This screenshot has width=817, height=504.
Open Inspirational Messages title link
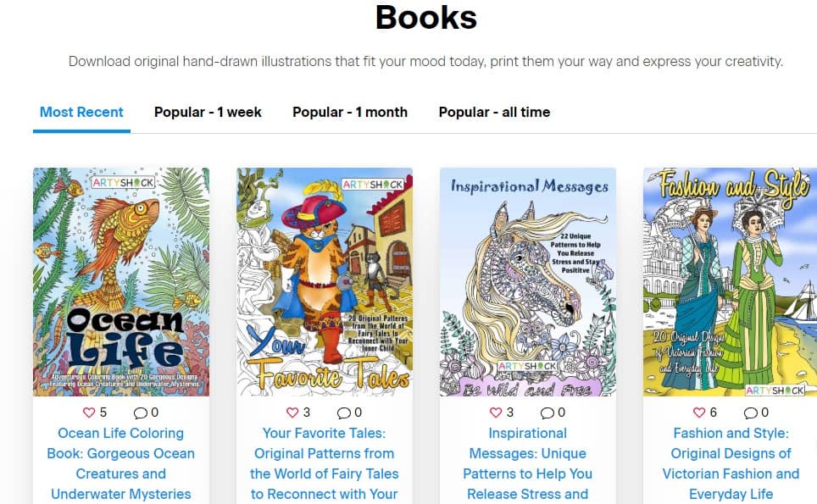point(528,463)
